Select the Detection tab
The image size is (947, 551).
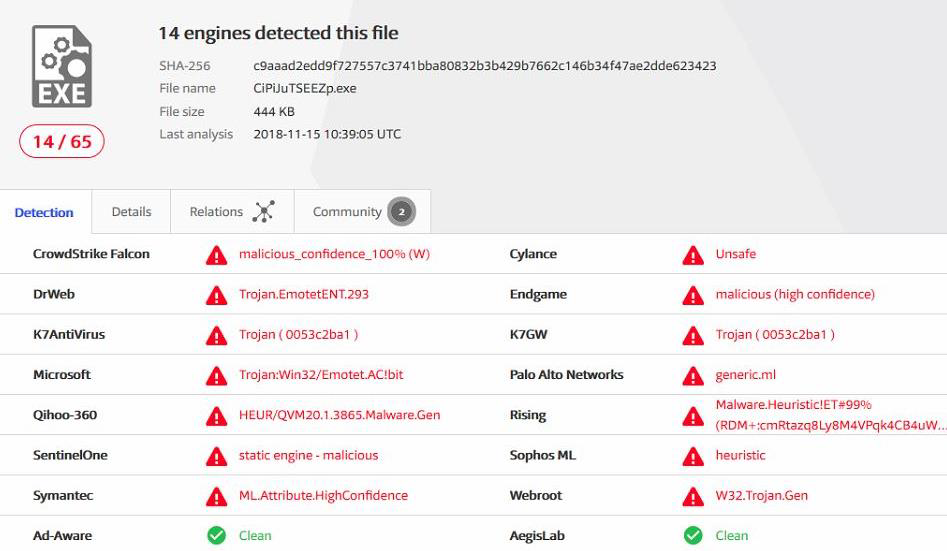pyautogui.click(x=44, y=213)
